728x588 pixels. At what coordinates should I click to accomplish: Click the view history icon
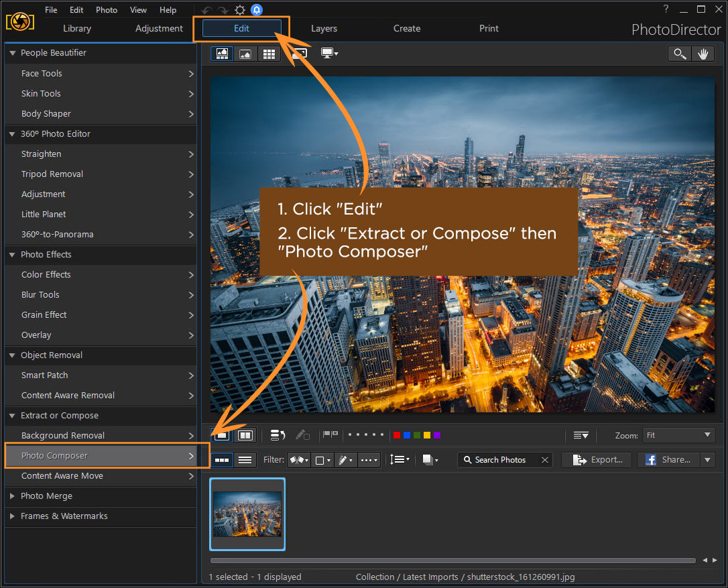point(278,435)
